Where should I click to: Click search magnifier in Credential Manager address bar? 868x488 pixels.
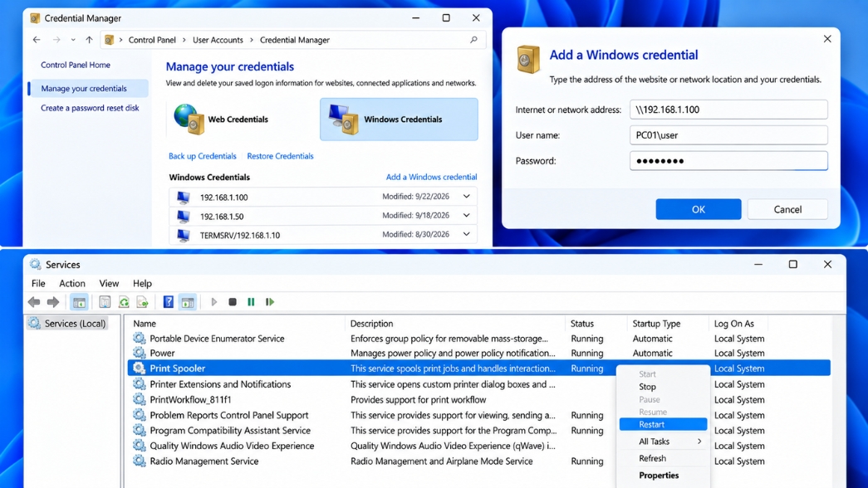coord(473,40)
